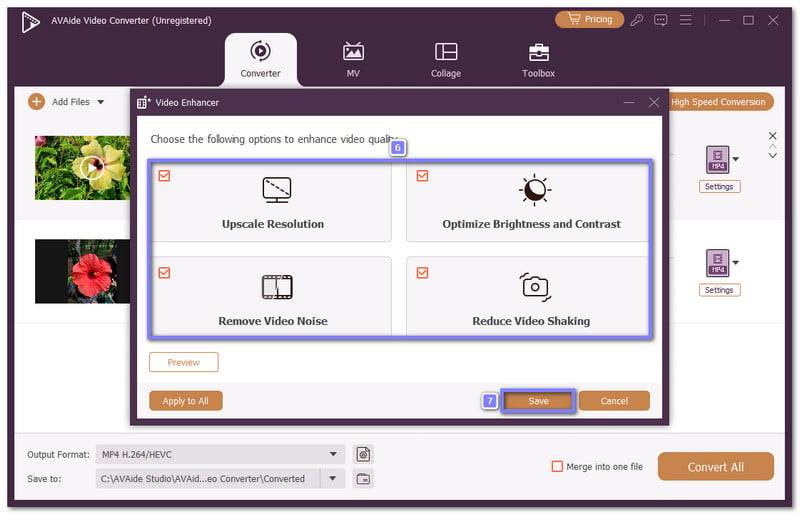Open the feedback chat bubble icon
The width and height of the screenshot is (800, 515).
(x=661, y=20)
